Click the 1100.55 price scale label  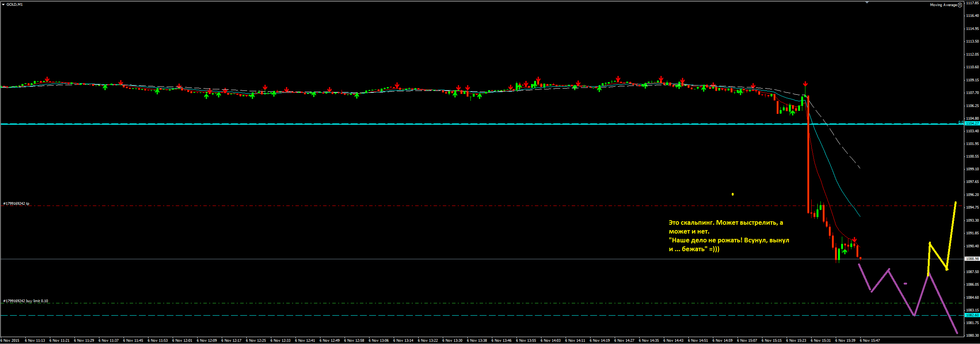coord(972,156)
